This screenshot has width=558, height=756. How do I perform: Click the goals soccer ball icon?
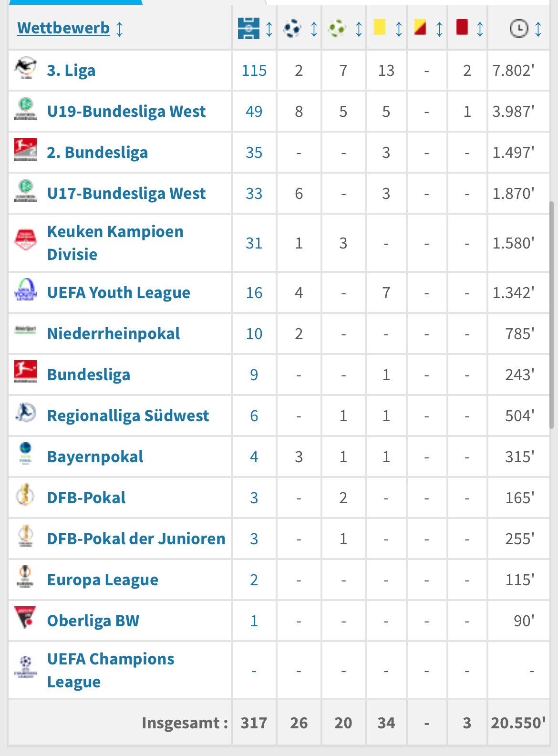tap(292, 29)
